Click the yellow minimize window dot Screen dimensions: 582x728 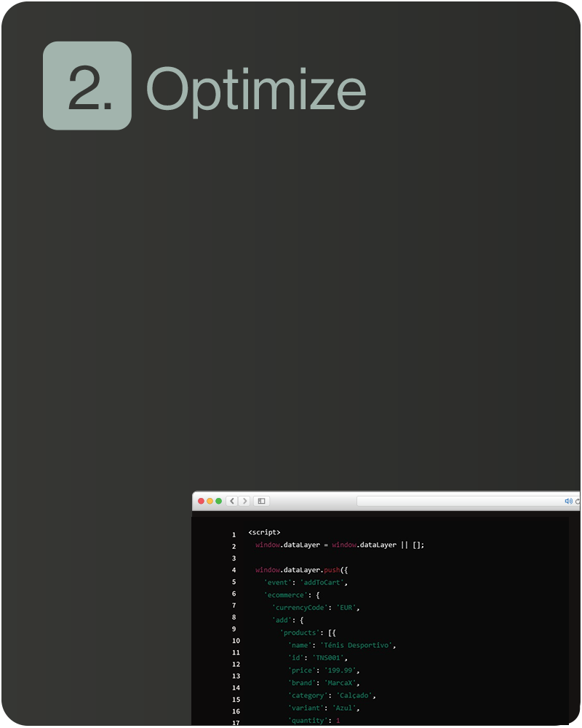210,501
